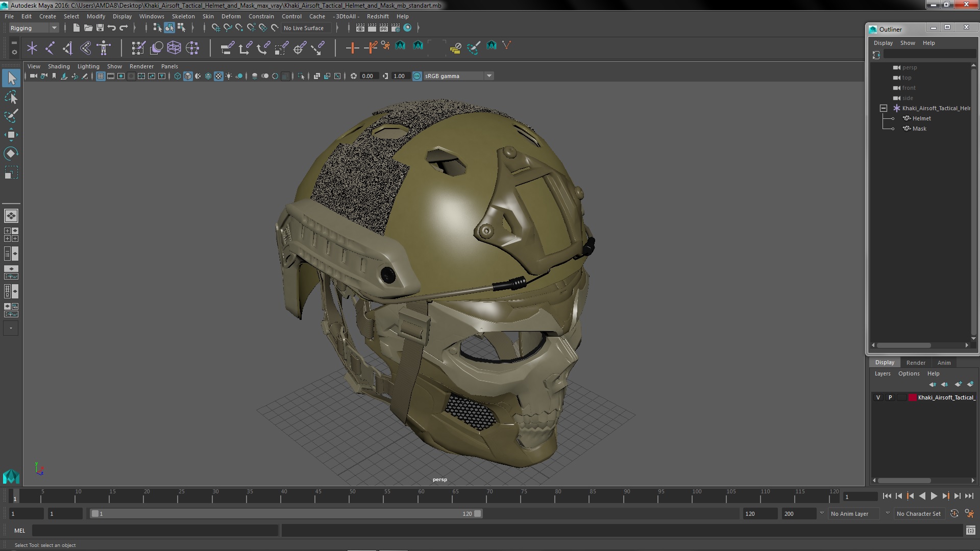The image size is (980, 551).
Task: Choose the Move tool in toolbox
Action: tap(11, 135)
